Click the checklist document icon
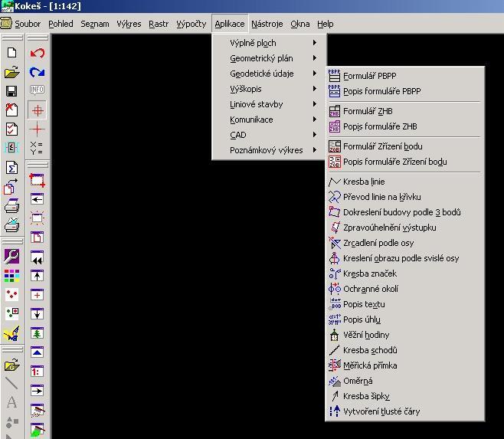Viewport: 504px width, 439px height. click(12, 129)
